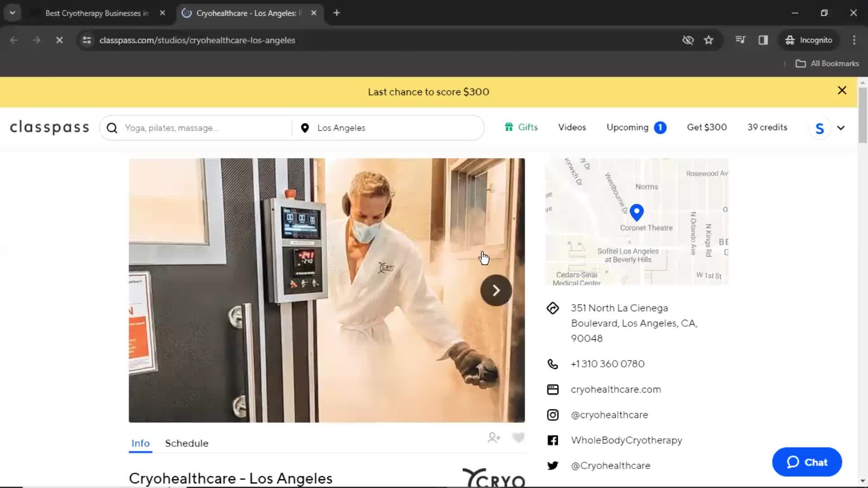Click the classpass.com URL address bar
Image resolution: width=868 pixels, height=488 pixels.
click(198, 40)
